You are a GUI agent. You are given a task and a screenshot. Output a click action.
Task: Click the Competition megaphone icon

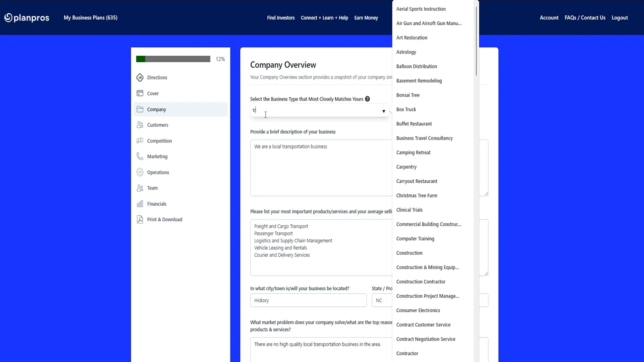140,141
